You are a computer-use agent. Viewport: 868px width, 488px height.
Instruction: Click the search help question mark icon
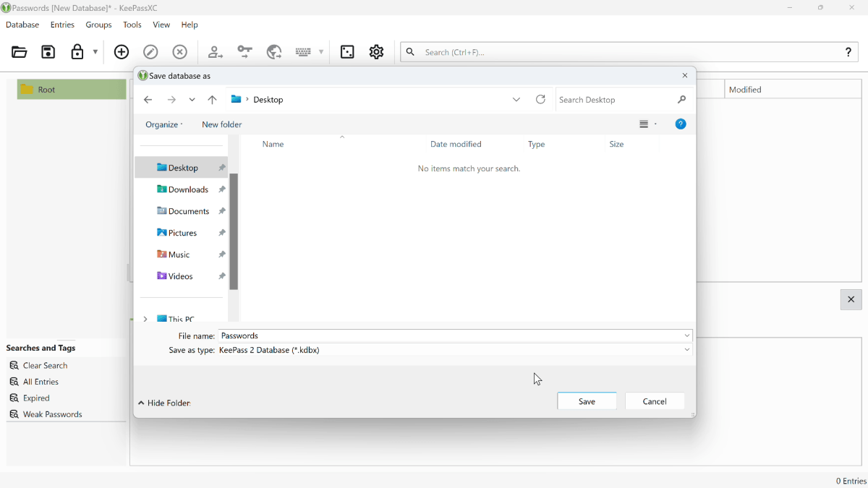tap(849, 52)
